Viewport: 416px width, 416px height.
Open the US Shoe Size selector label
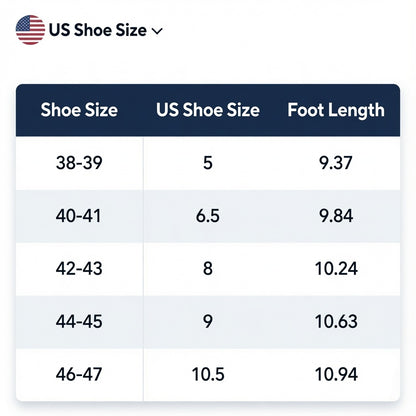pyautogui.click(x=98, y=30)
